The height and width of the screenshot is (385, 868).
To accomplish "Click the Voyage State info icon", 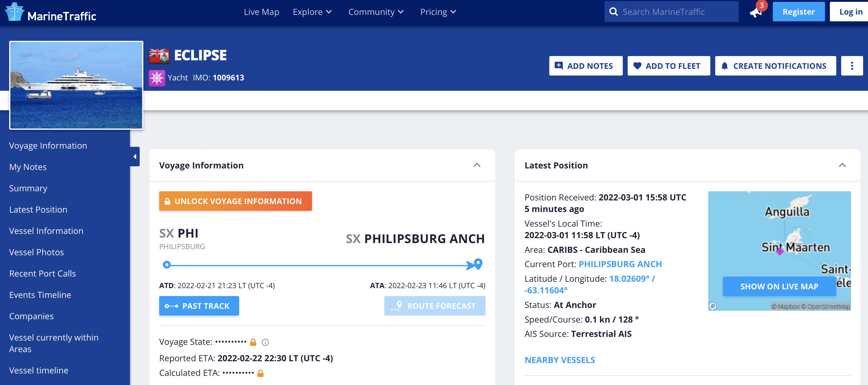I will pyautogui.click(x=265, y=343).
